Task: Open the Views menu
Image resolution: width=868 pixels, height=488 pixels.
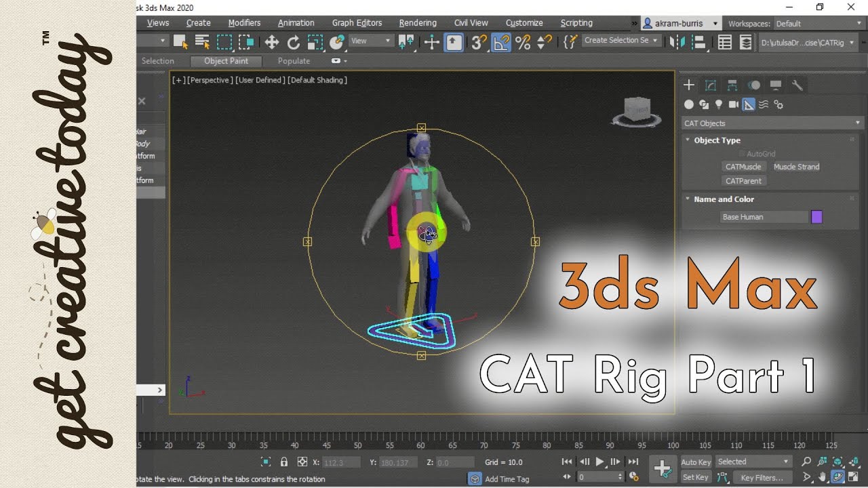Action: coord(158,23)
